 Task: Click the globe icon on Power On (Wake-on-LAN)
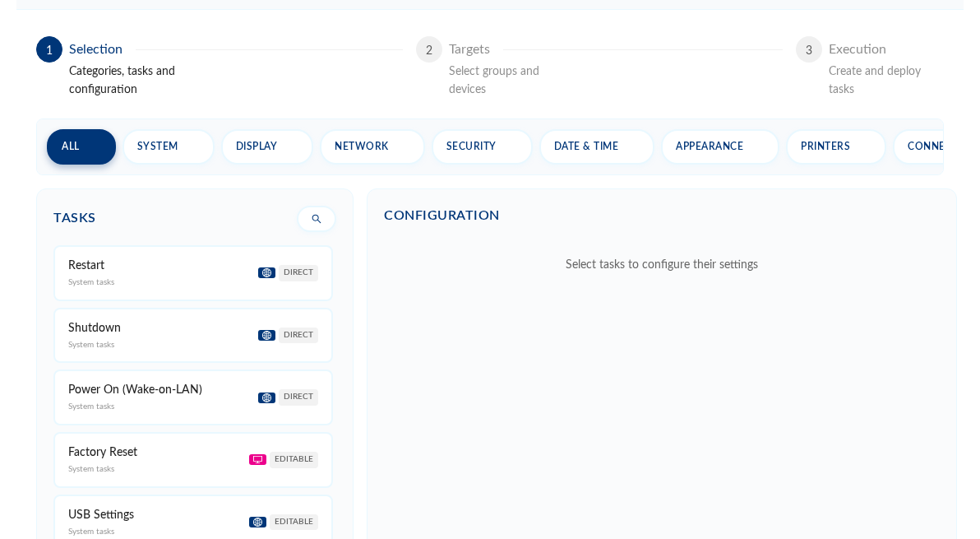[x=266, y=397]
